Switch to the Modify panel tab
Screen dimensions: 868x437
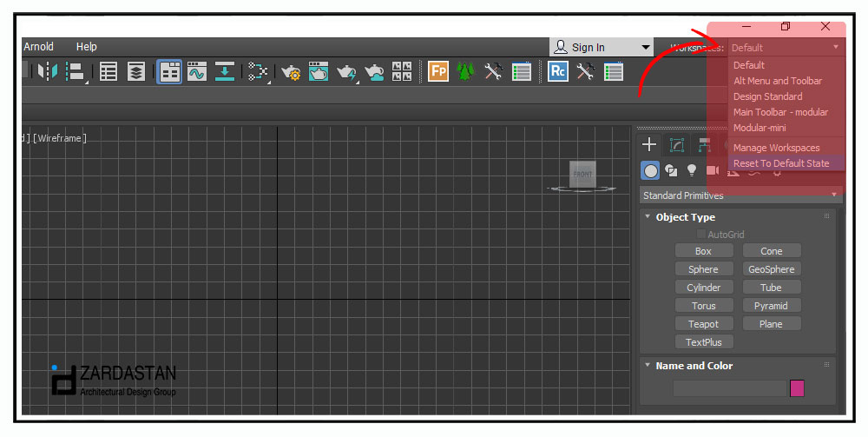(x=677, y=145)
